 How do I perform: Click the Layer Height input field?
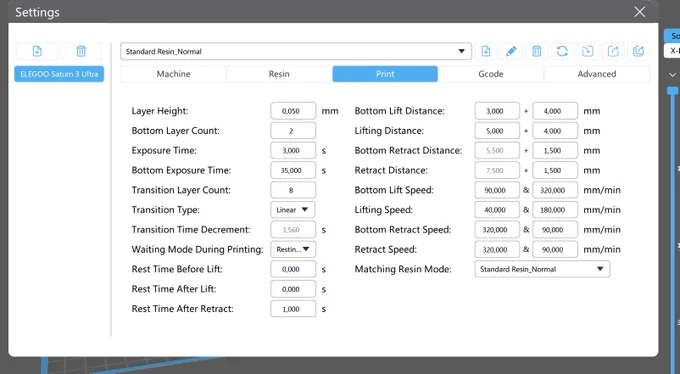point(293,111)
